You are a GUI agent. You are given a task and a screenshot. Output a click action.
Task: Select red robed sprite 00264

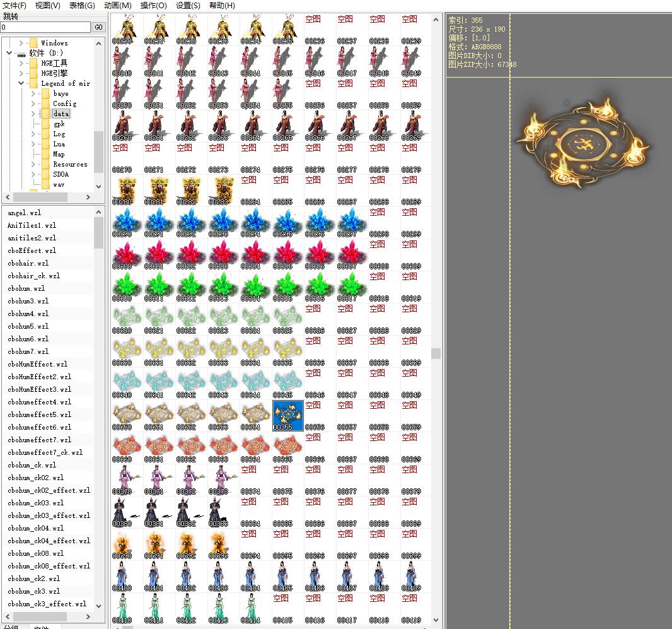click(x=255, y=126)
